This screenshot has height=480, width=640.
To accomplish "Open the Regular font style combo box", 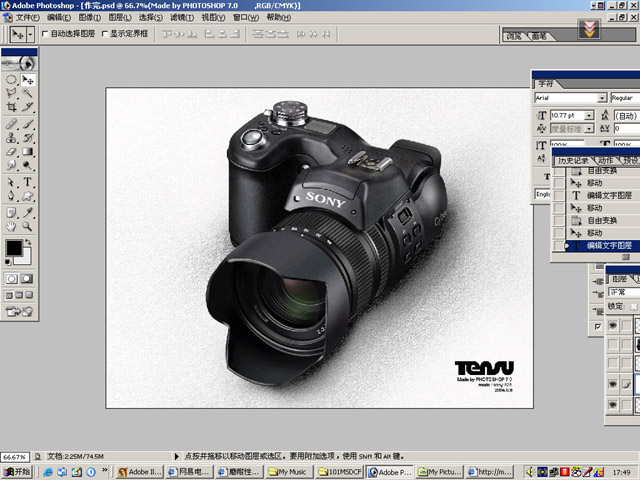I will point(625,98).
